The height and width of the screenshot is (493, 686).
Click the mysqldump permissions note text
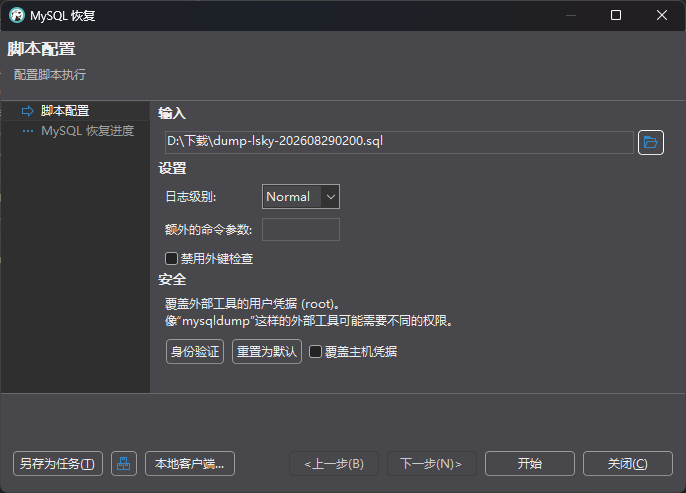pos(309,321)
